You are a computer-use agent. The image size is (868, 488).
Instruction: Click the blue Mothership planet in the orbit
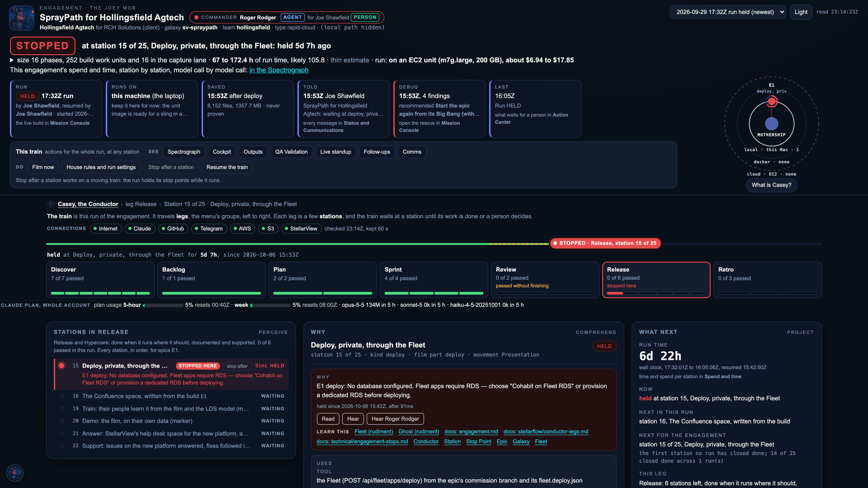(772, 123)
